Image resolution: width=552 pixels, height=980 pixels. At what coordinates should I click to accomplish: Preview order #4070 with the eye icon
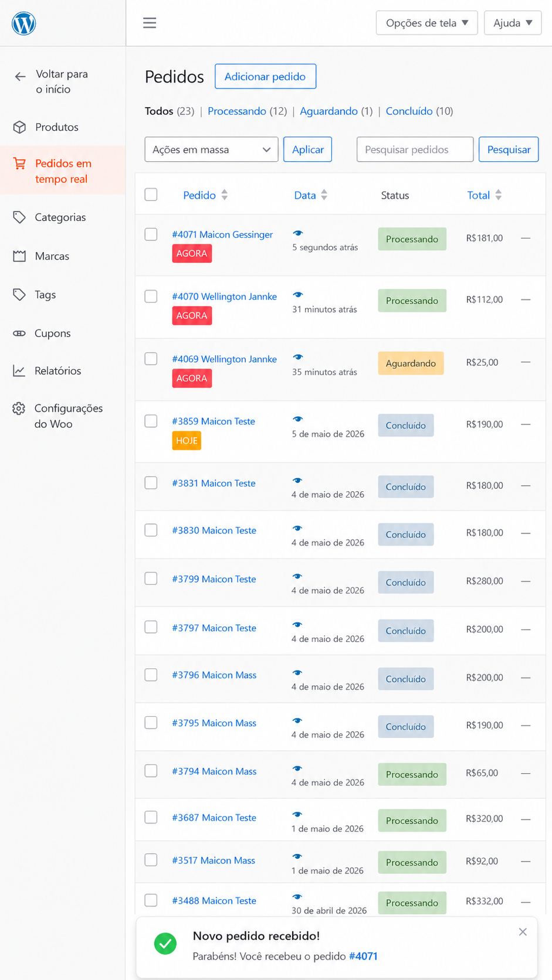click(298, 295)
